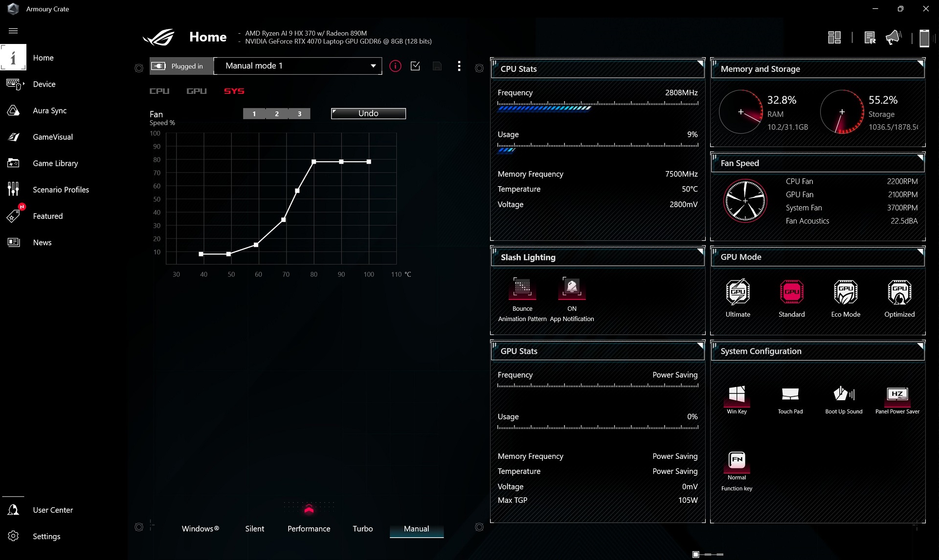Click the apply checkmark icon for fan curve
This screenshot has width=939, height=560.
(x=416, y=66)
